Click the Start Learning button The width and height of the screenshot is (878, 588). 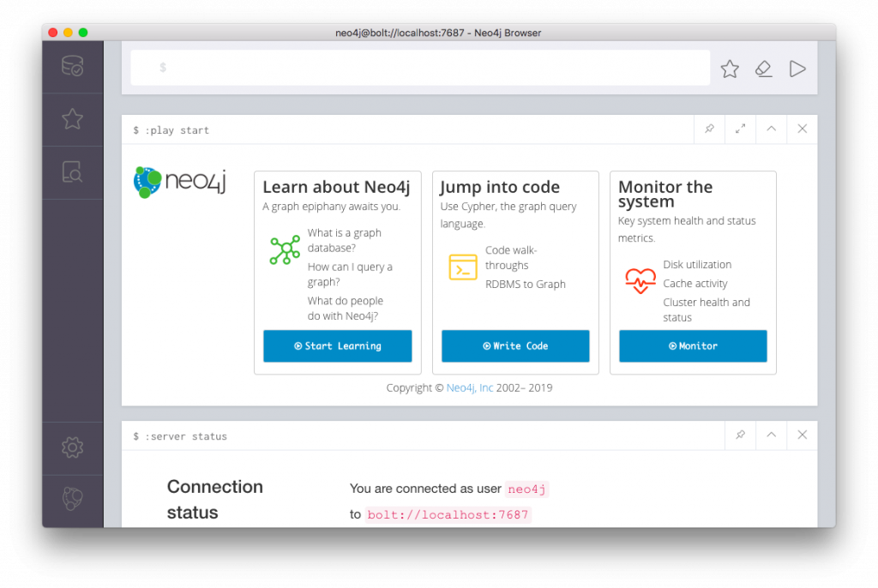(x=337, y=346)
